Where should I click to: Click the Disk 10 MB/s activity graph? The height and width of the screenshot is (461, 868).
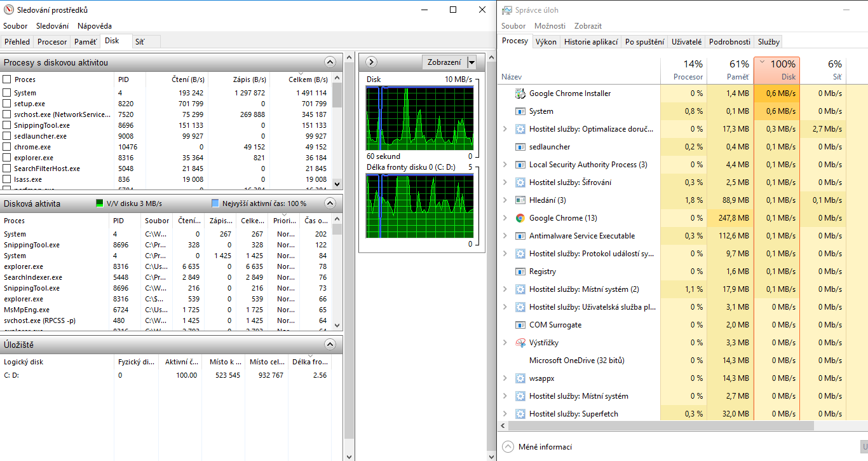[x=419, y=118]
